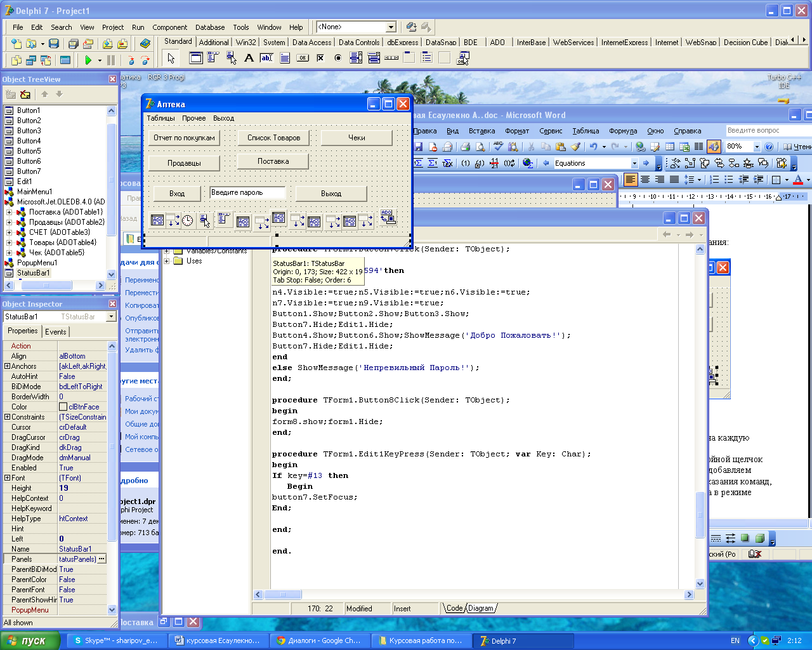Image resolution: width=812 pixels, height=650 pixels.
Task: Open the Delphi Help contents book icon
Action: click(145, 44)
